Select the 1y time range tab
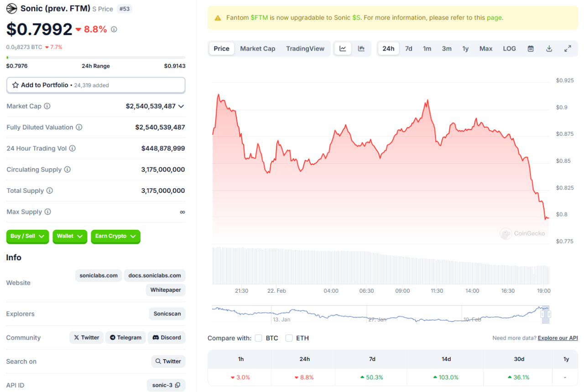Viewport: 584px width, 392px height. 465,49
